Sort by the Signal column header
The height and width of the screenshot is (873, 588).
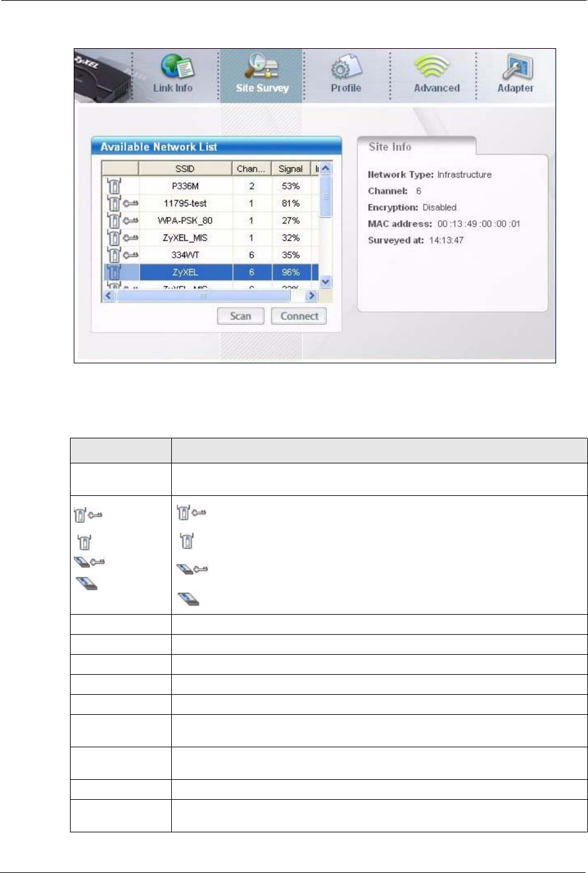click(x=291, y=169)
